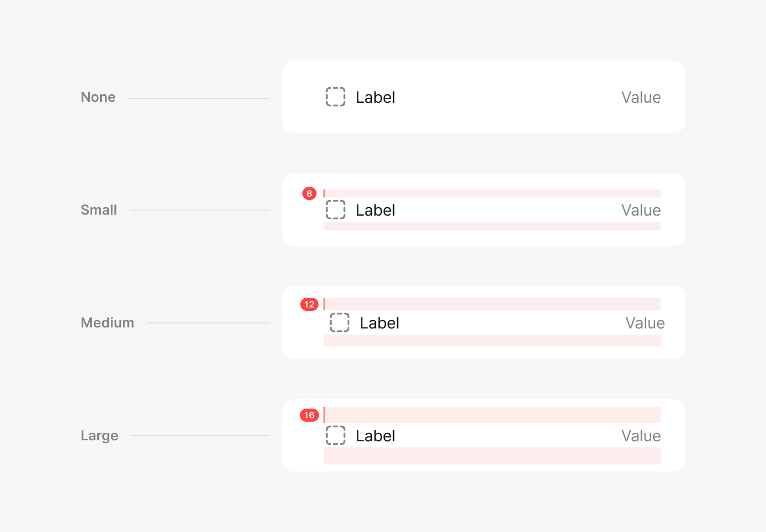Click the top pink spacing bar in Large row
Image resolution: width=766 pixels, height=532 pixels.
click(492, 415)
